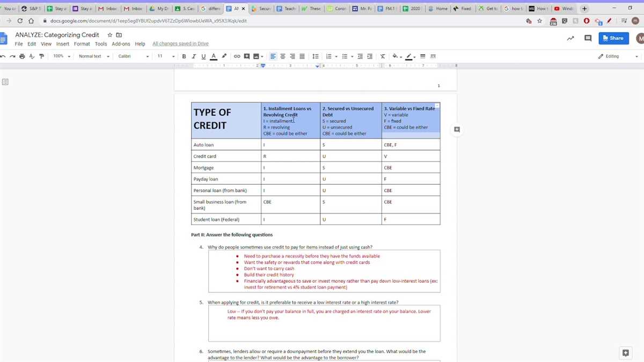This screenshot has height=362, width=644.
Task: Open the Add-ons menu
Action: [121, 44]
